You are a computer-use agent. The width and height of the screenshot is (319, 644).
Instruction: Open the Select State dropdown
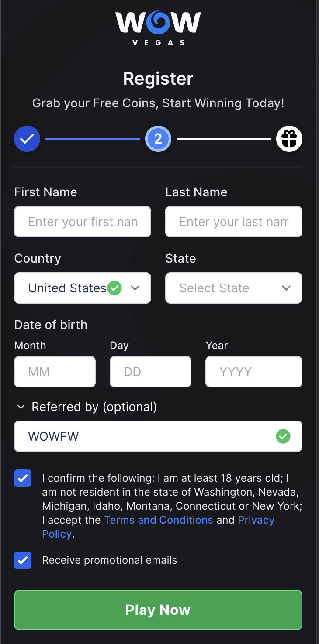coord(233,288)
